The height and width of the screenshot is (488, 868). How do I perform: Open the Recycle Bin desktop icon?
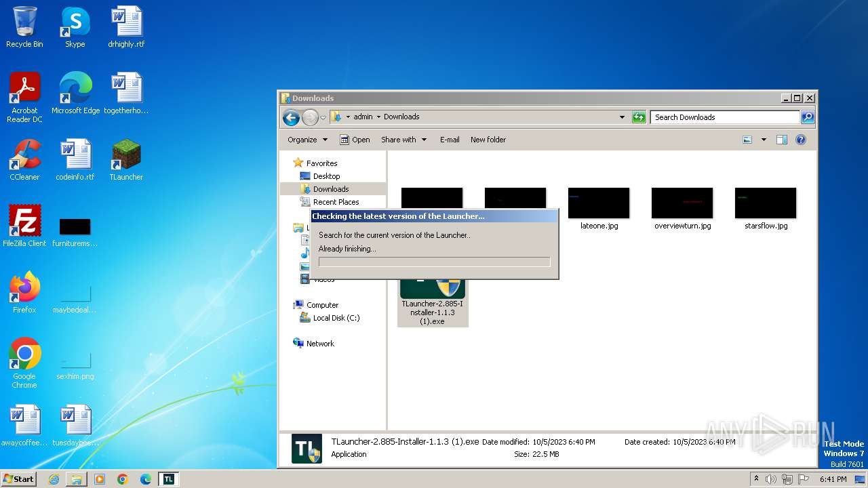[x=24, y=27]
